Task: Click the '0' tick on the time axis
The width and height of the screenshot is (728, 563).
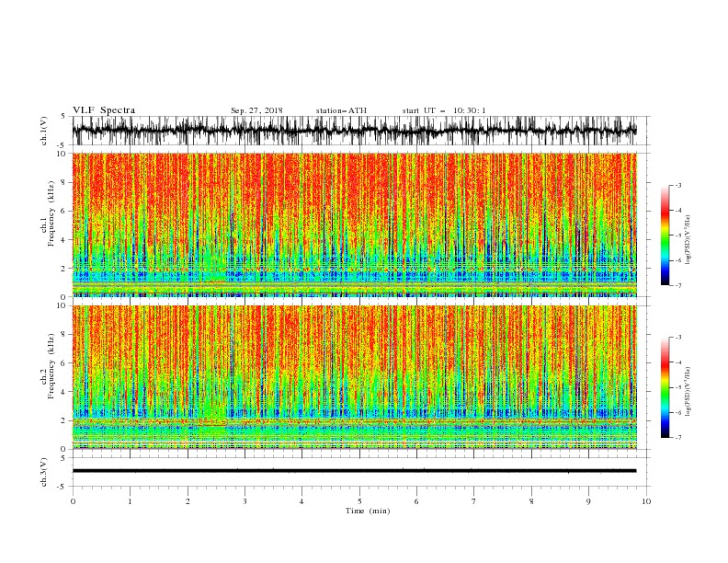Action: [73, 501]
